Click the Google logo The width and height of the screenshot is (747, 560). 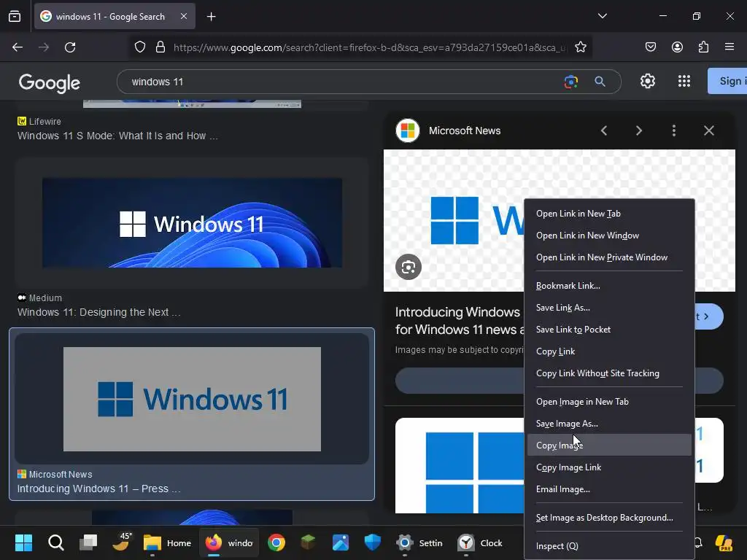point(50,83)
